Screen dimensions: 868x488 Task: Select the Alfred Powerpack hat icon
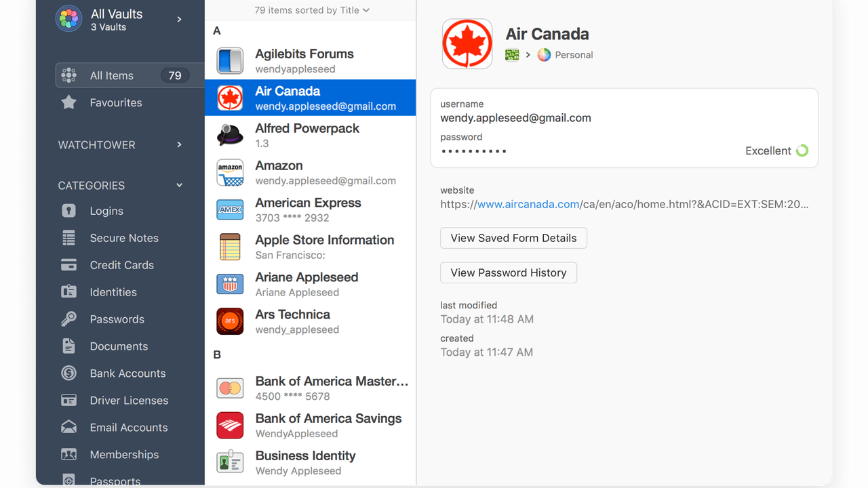click(230, 136)
